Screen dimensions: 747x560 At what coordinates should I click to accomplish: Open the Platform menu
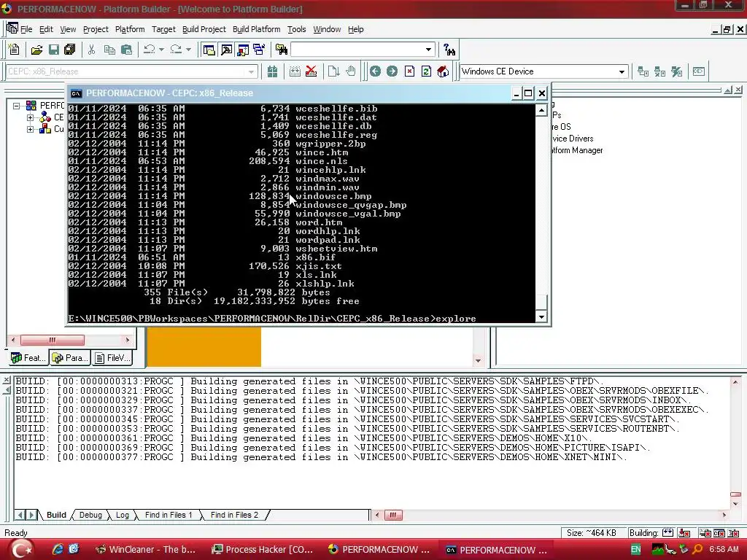click(x=130, y=29)
